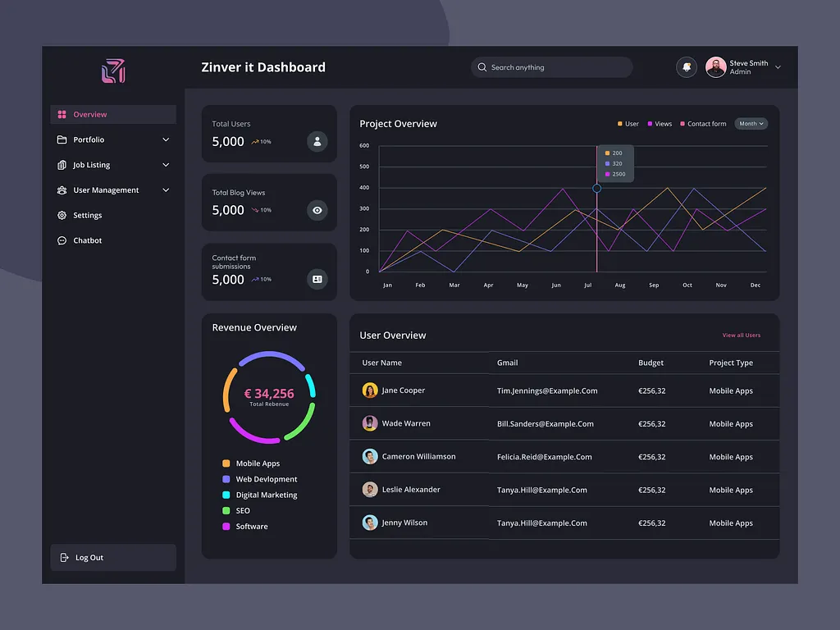
Task: Click the notification bell icon
Action: (687, 66)
